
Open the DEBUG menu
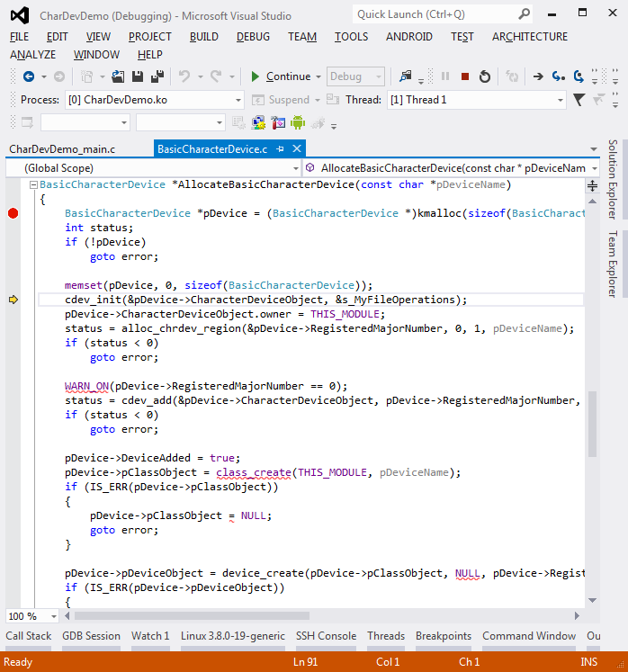click(253, 37)
